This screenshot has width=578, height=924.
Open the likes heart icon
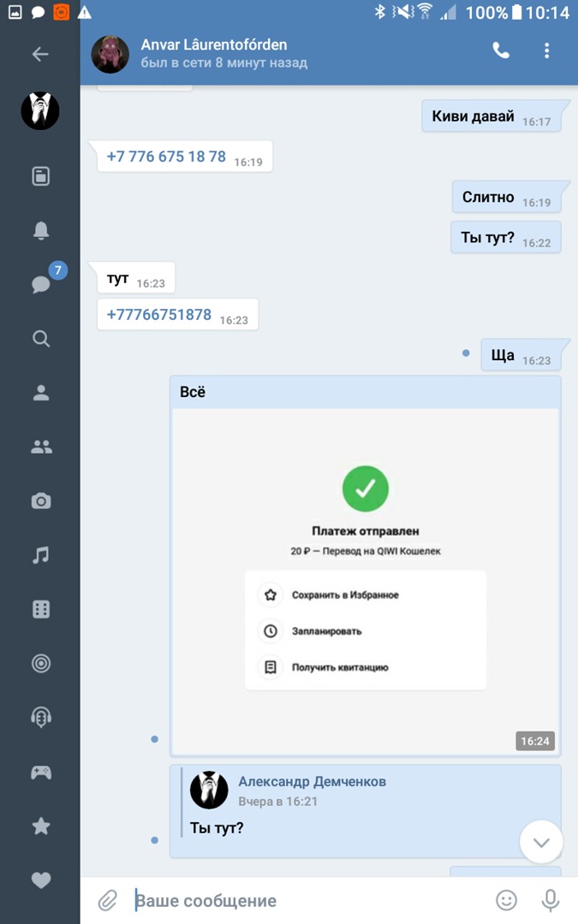[40, 880]
